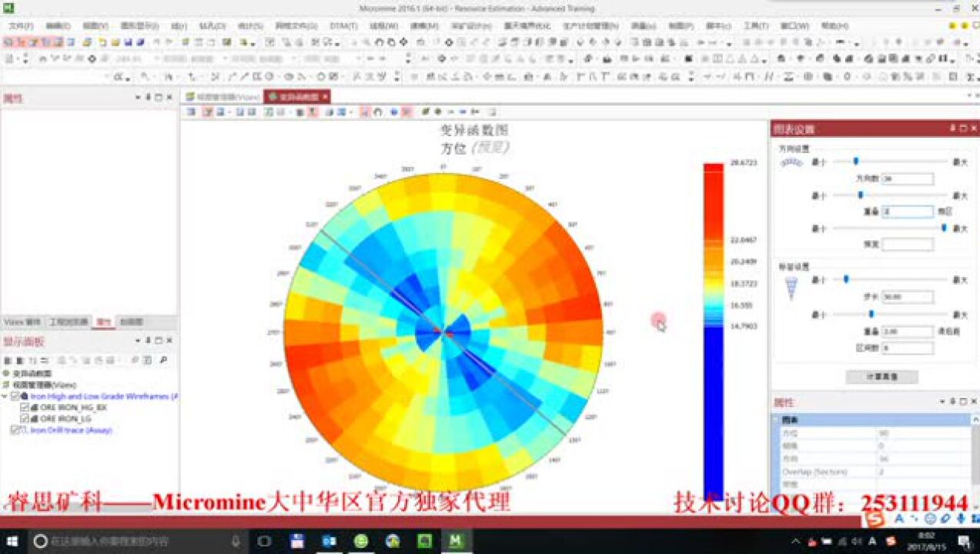Collapse the Iron High and Low Grade Wireframes node

point(5,396)
